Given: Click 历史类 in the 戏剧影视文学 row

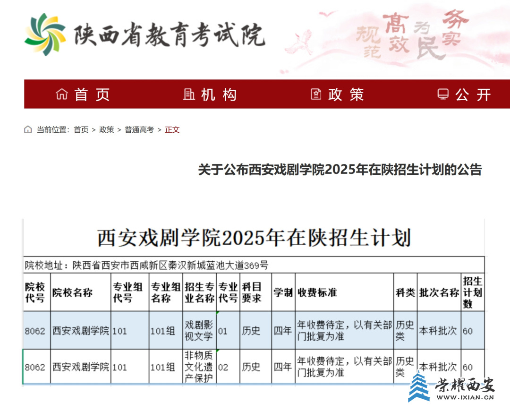Looking at the screenshot, I should pyautogui.click(x=405, y=331).
